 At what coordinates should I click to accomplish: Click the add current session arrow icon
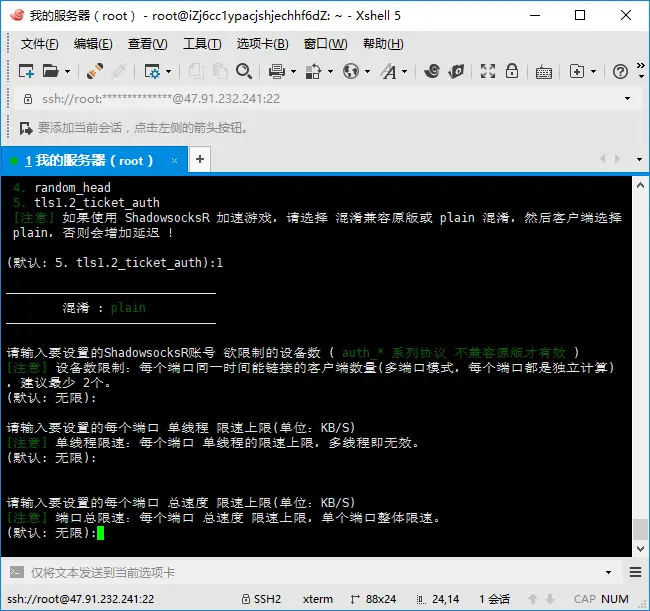point(26,128)
